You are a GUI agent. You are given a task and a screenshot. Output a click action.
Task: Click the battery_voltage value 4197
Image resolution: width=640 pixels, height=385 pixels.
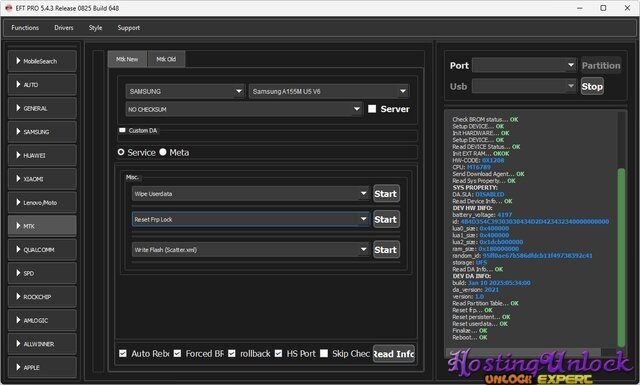(x=504, y=215)
